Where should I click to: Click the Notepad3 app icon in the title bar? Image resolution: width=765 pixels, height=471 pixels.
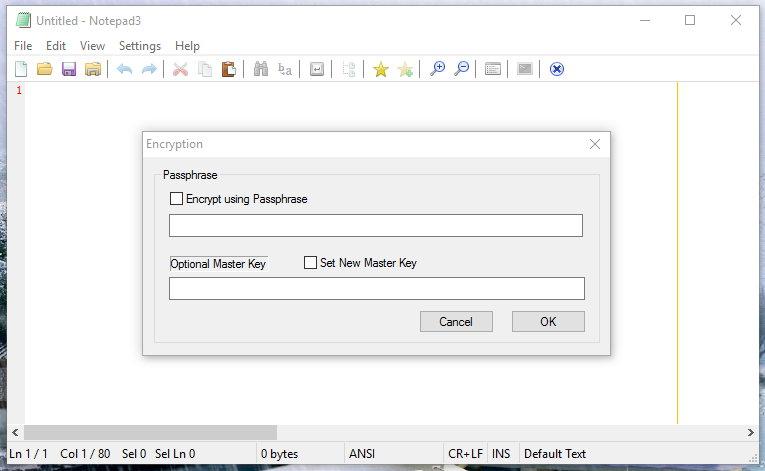(x=23, y=20)
